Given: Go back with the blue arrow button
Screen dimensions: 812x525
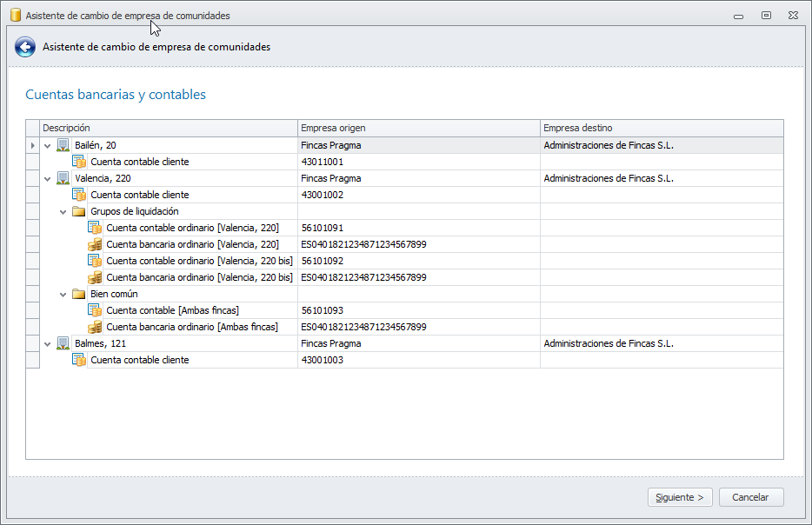Looking at the screenshot, I should point(25,47).
